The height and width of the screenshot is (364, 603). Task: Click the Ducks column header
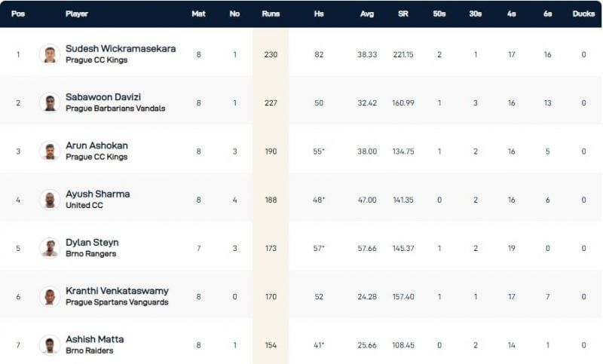583,14
